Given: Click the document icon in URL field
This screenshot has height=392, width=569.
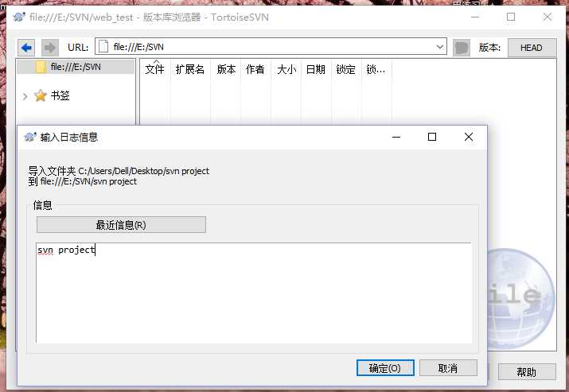Looking at the screenshot, I should [103, 47].
